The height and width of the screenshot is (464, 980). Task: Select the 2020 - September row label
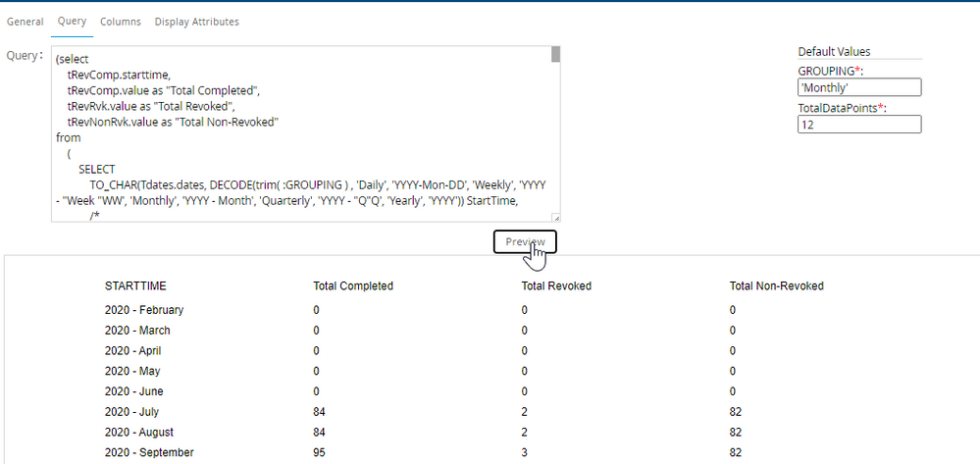point(149,452)
